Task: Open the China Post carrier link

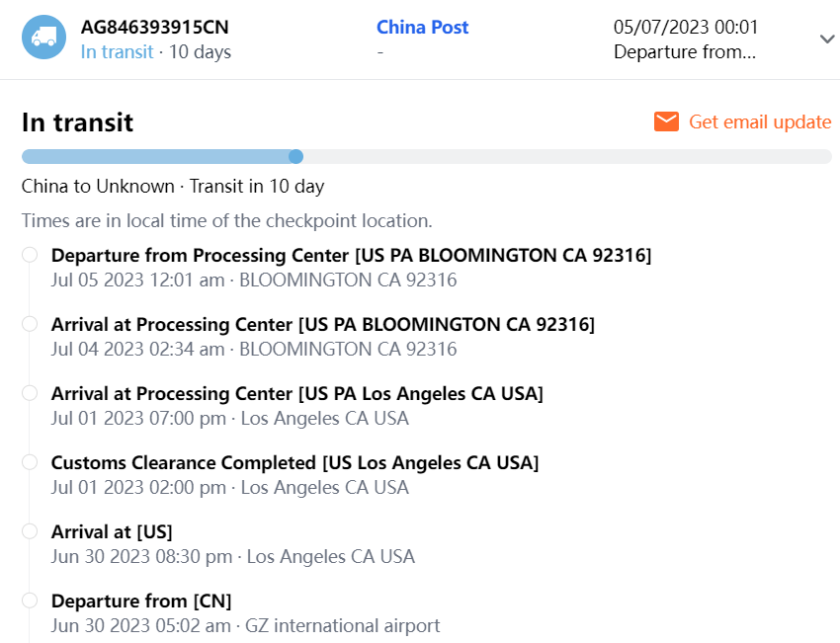Action: [x=422, y=28]
